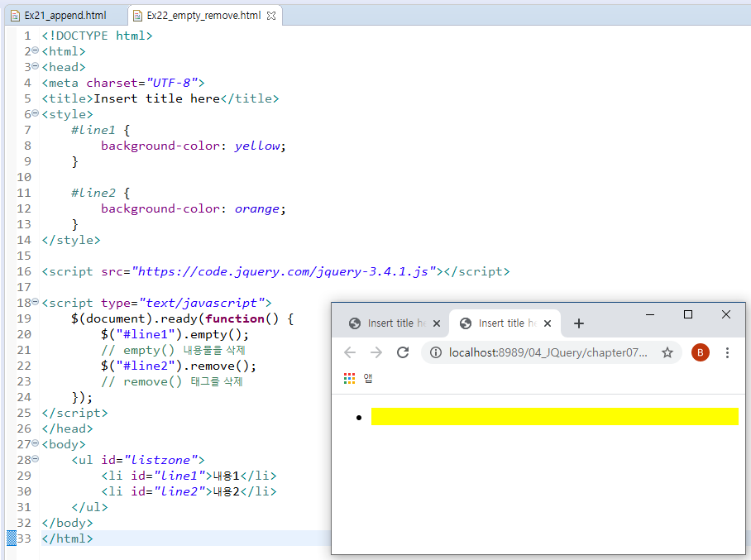The height and width of the screenshot is (560, 751).
Task: Close the Chrome window
Action: (726, 314)
